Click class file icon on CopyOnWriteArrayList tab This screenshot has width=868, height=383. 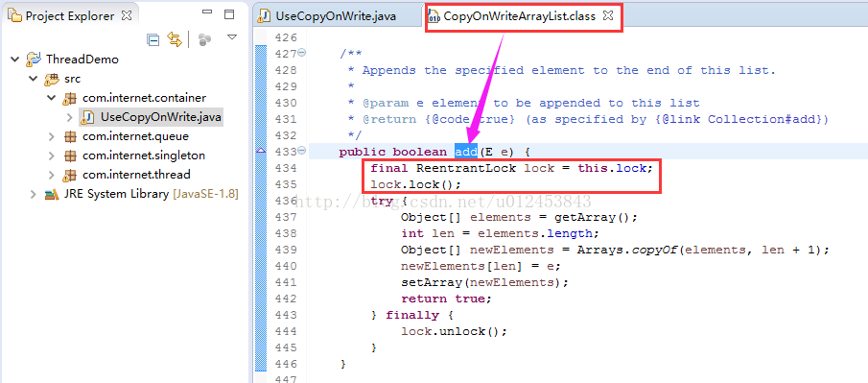[x=434, y=16]
